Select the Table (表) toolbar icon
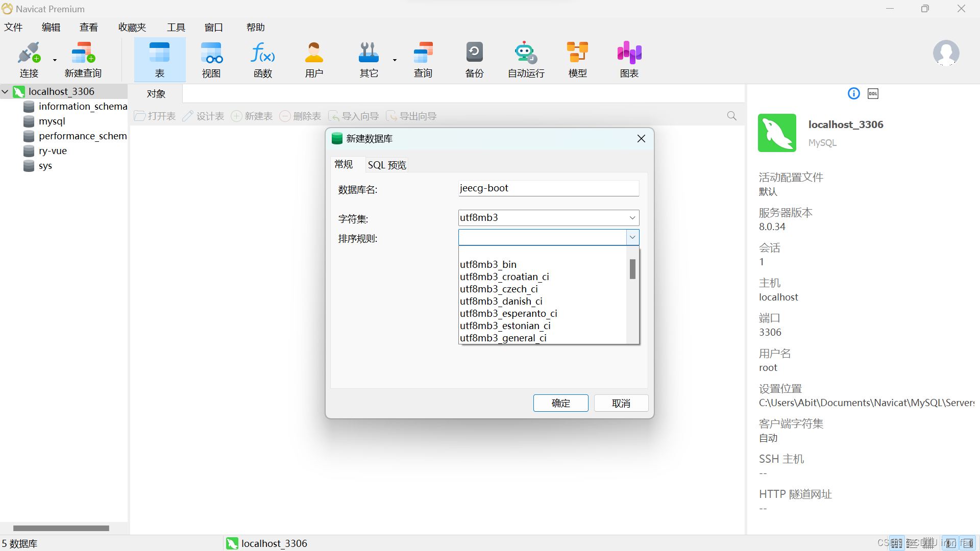980x551 pixels. 160,60
